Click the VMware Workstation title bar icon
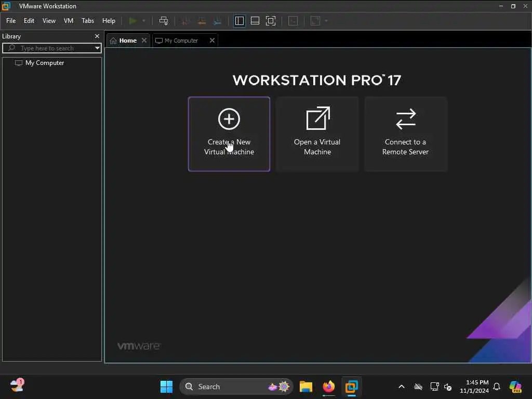 click(6, 6)
